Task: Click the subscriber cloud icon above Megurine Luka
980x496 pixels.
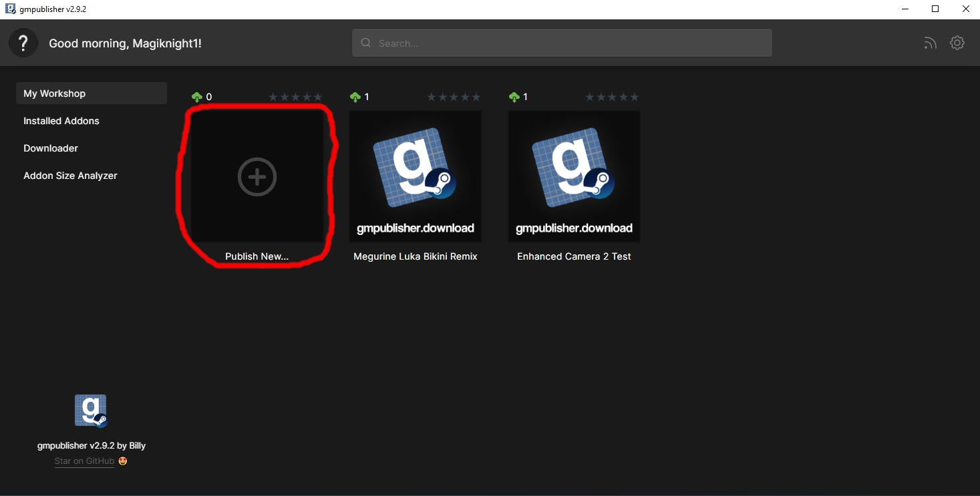Action: 355,97
